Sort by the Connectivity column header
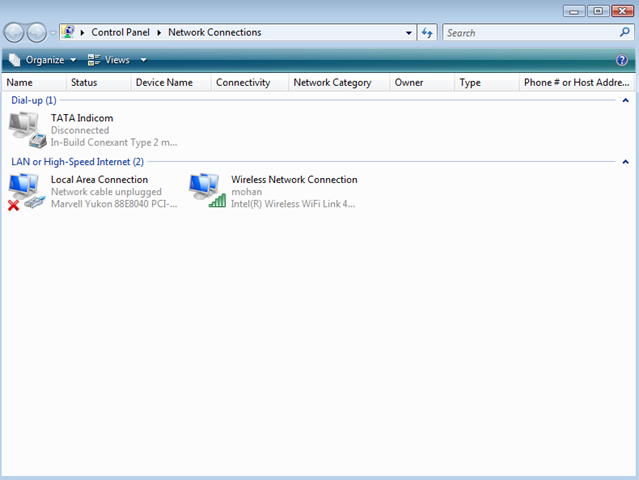Viewport: 639px width, 480px height. (250, 82)
